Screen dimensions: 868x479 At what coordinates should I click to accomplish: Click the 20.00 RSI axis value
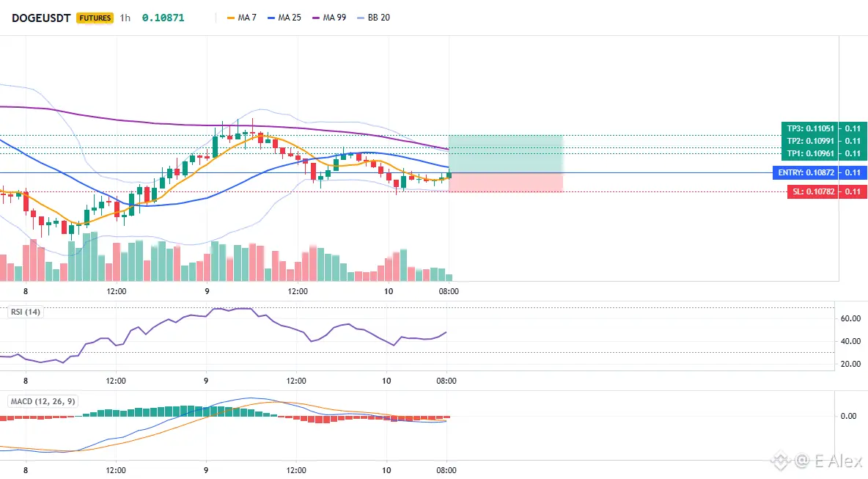click(x=850, y=364)
